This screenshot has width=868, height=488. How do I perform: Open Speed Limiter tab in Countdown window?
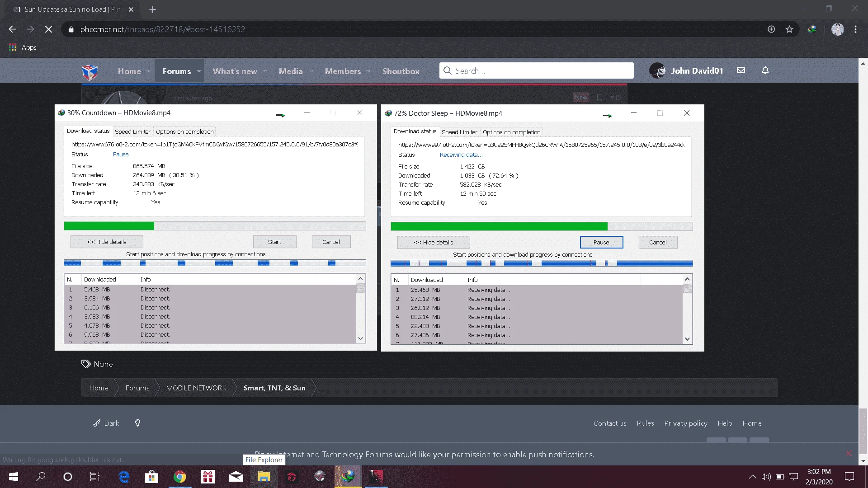point(132,131)
